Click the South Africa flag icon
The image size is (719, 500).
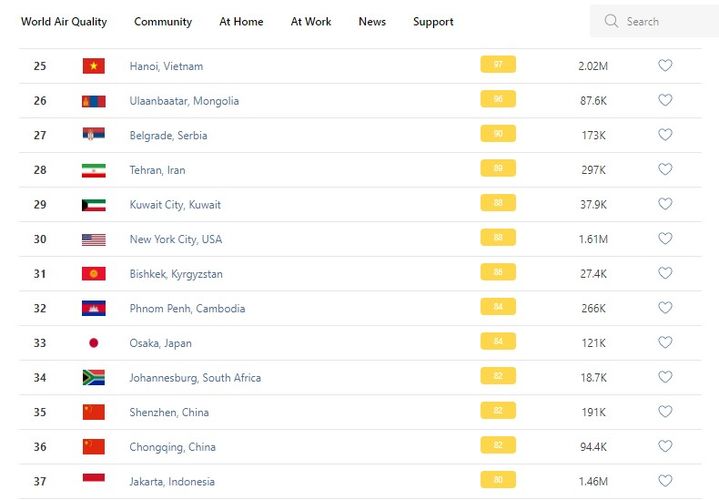tap(93, 378)
